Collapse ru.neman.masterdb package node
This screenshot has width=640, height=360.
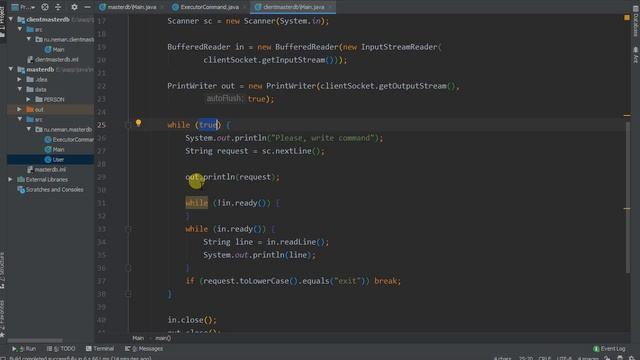point(29,129)
